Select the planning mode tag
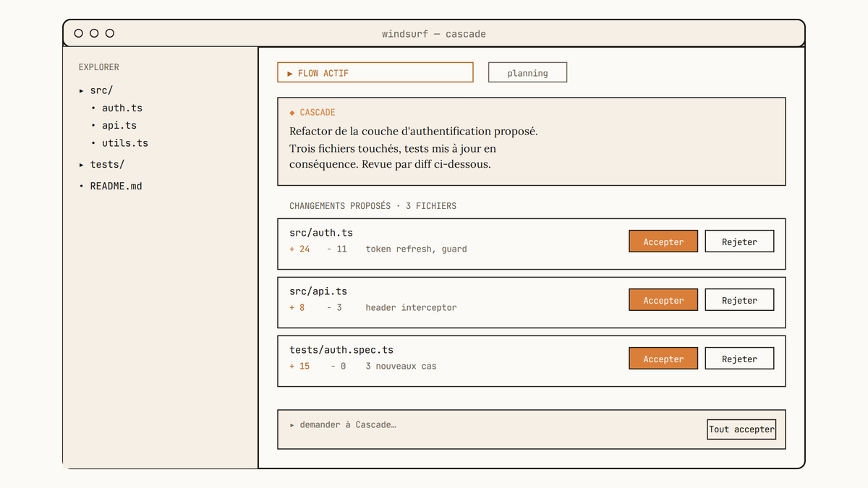 (527, 72)
